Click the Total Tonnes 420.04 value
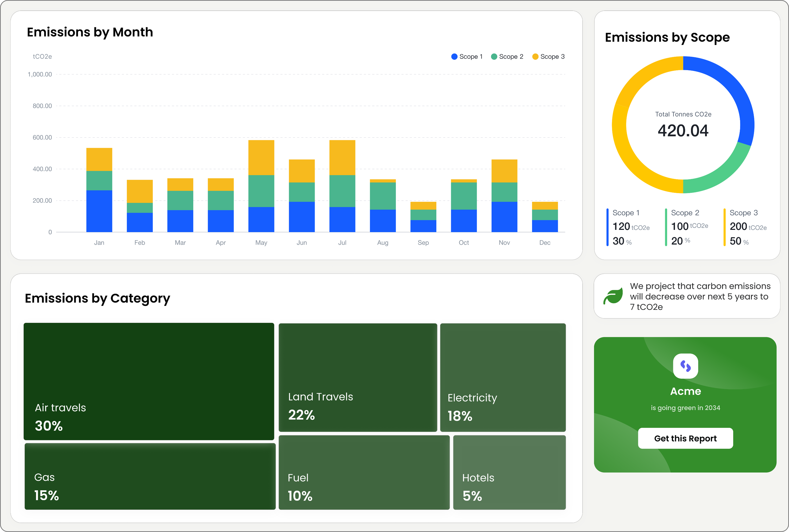The image size is (789, 532). point(683,131)
